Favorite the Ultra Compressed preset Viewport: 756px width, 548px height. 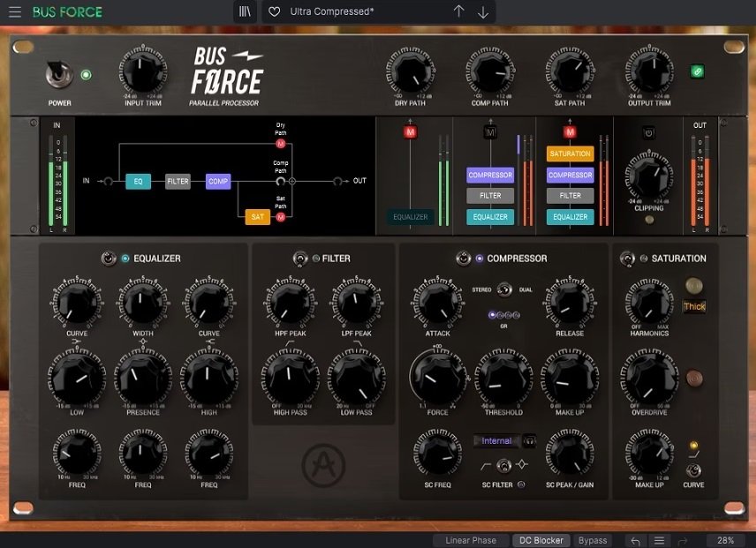coord(275,11)
